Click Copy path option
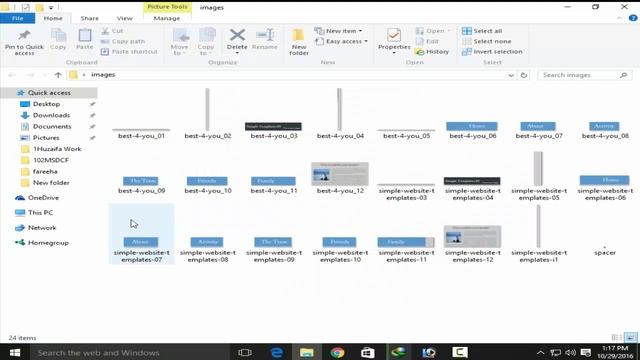Viewport: 640px width, 360px height. point(123,41)
